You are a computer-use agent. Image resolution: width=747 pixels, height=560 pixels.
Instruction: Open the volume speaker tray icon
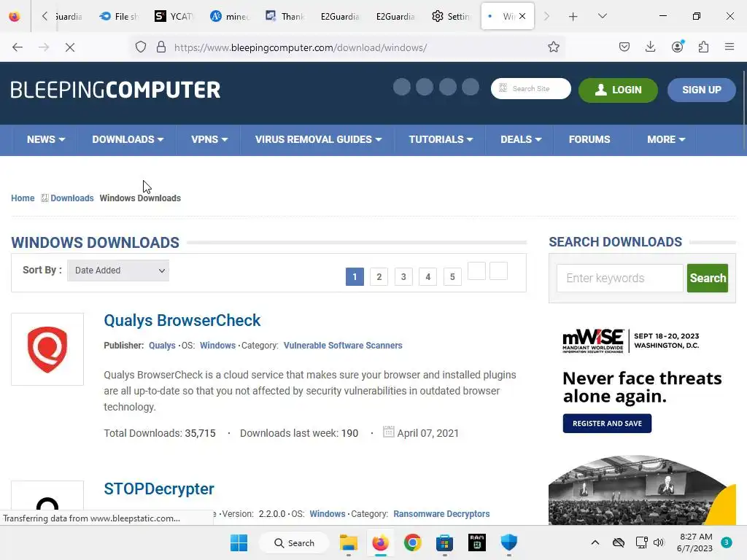click(x=659, y=542)
